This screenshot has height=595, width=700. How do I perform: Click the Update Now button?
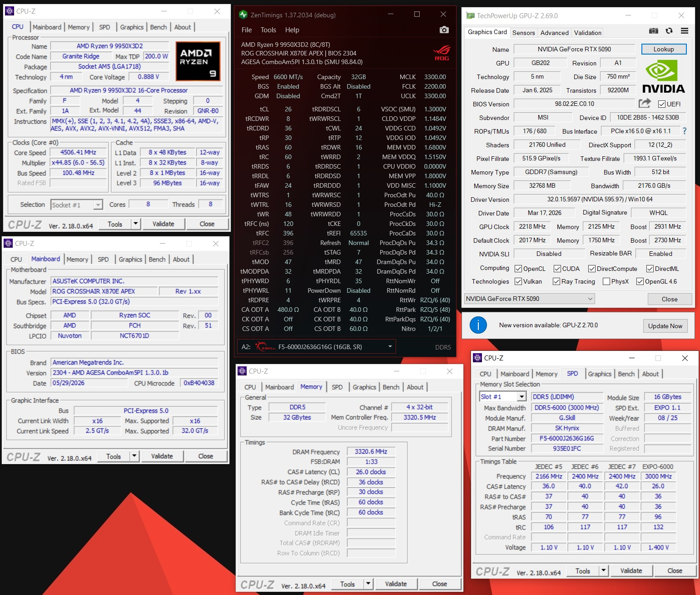click(x=665, y=326)
